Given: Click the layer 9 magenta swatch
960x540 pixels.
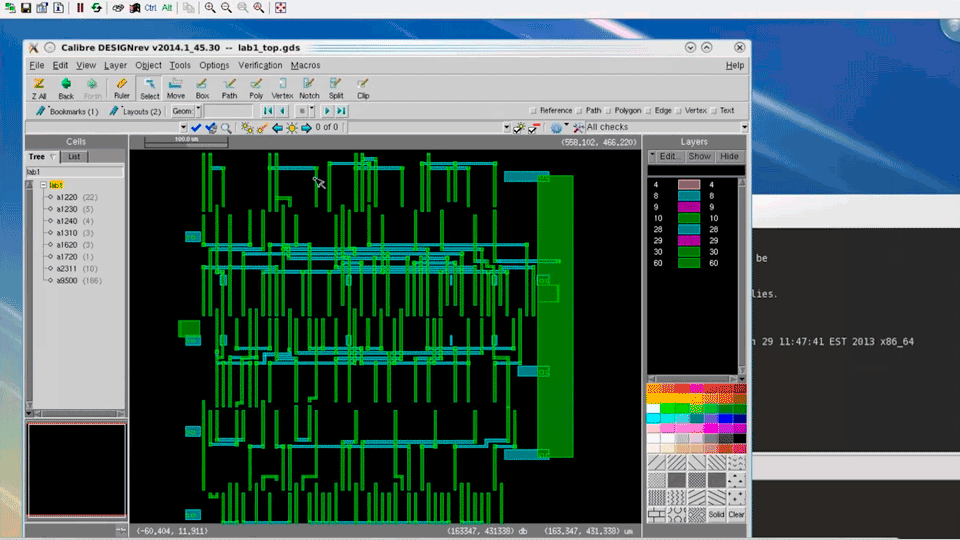Looking at the screenshot, I should (x=689, y=207).
